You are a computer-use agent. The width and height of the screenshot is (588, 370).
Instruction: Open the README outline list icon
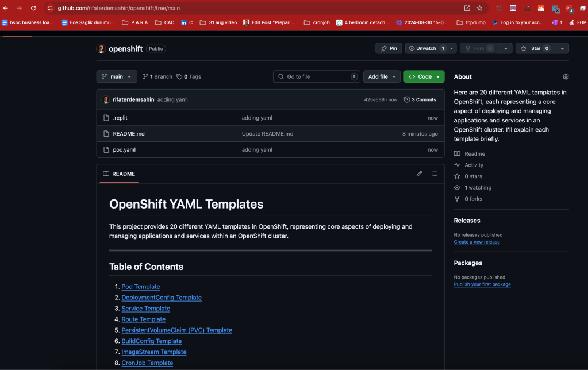[435, 174]
